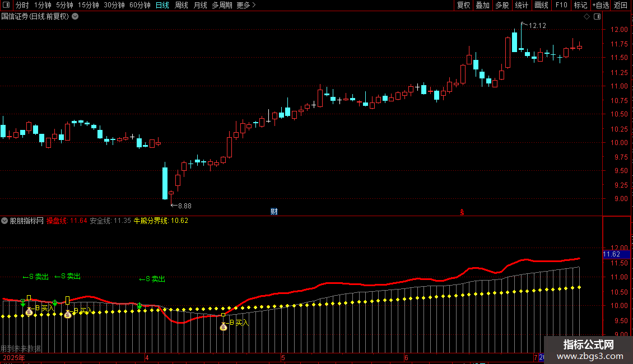The height and width of the screenshot is (364, 633).
Task: Open the 画线 drawing tools
Action: (x=541, y=5)
